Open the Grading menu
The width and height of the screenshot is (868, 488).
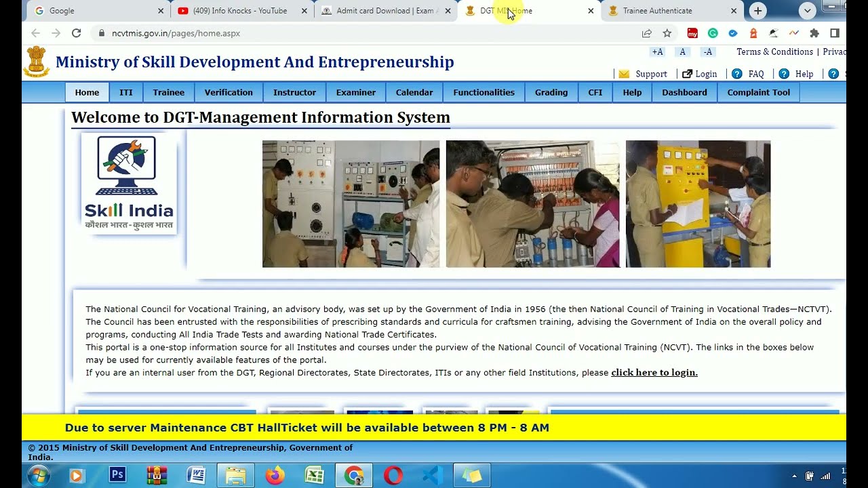click(x=551, y=92)
